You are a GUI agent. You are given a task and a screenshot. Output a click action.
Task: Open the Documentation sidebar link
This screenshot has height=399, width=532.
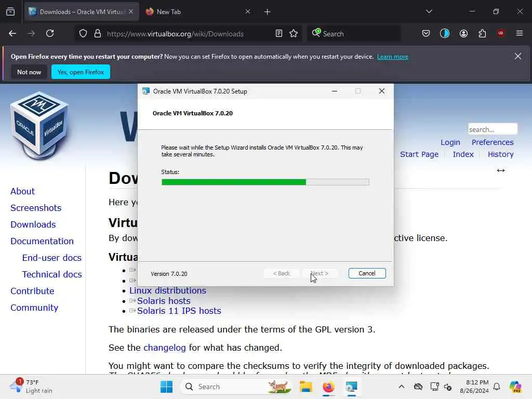click(x=42, y=241)
